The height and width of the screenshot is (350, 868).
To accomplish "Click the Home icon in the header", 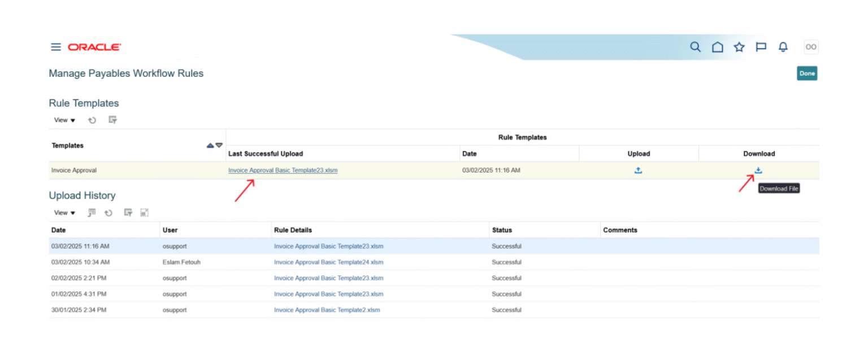I will tap(717, 47).
